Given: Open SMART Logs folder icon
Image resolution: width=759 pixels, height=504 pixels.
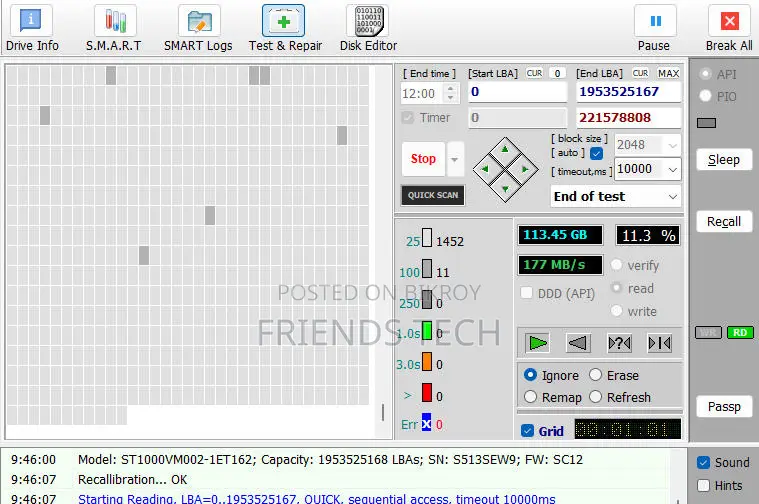Looking at the screenshot, I should click(199, 20).
